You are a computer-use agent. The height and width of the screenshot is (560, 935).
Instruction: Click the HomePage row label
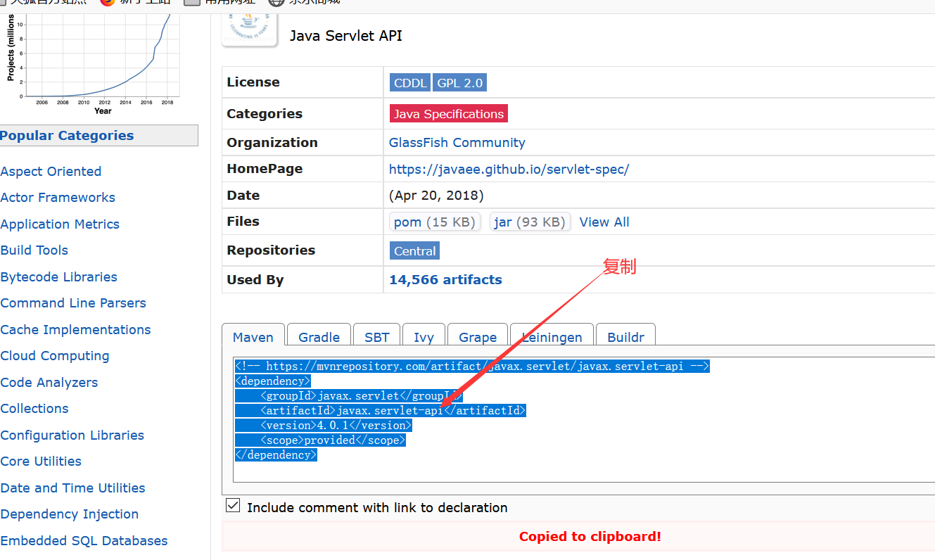tap(265, 169)
